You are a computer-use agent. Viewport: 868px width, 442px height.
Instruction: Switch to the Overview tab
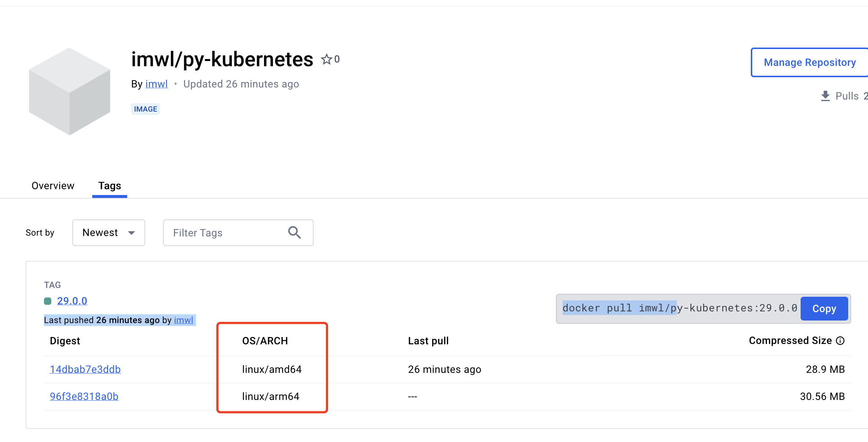[53, 186]
